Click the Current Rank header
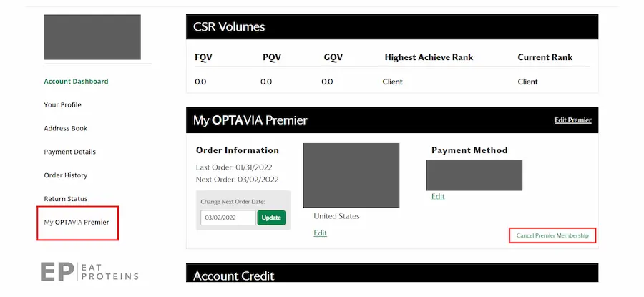 pyautogui.click(x=545, y=57)
